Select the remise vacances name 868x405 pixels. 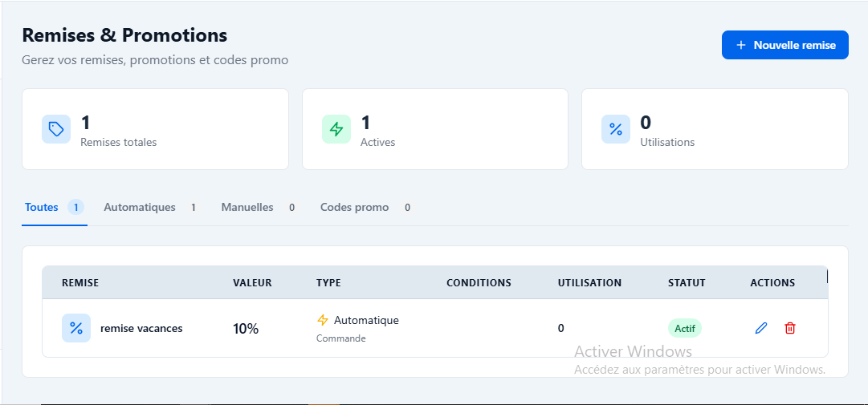coord(141,329)
